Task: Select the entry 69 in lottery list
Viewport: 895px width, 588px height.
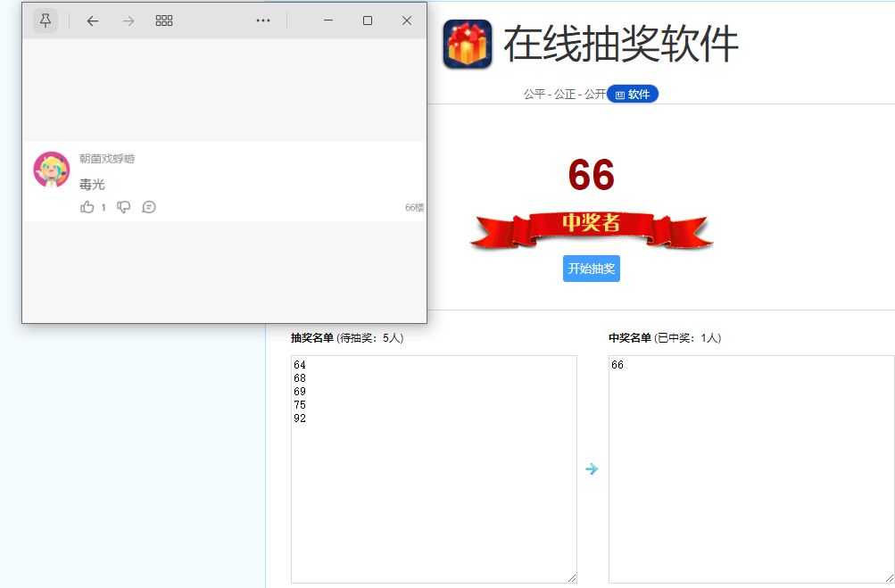Action: 300,392
